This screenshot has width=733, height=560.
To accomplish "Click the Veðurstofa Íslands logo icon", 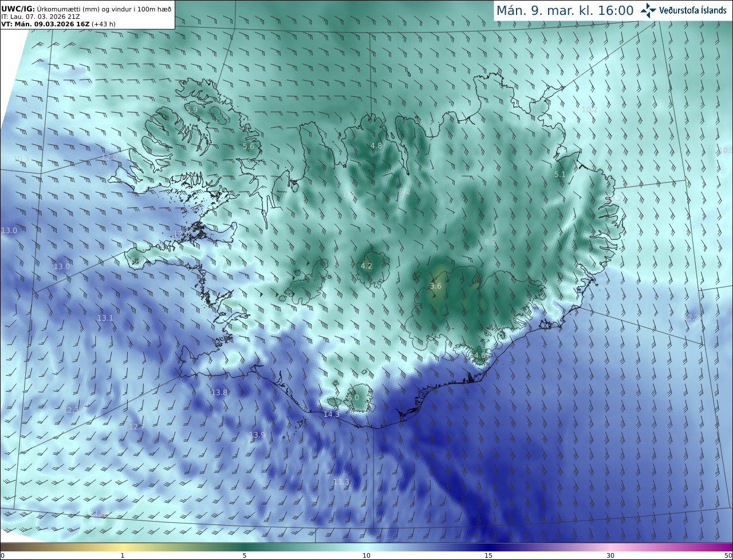I will [x=648, y=10].
